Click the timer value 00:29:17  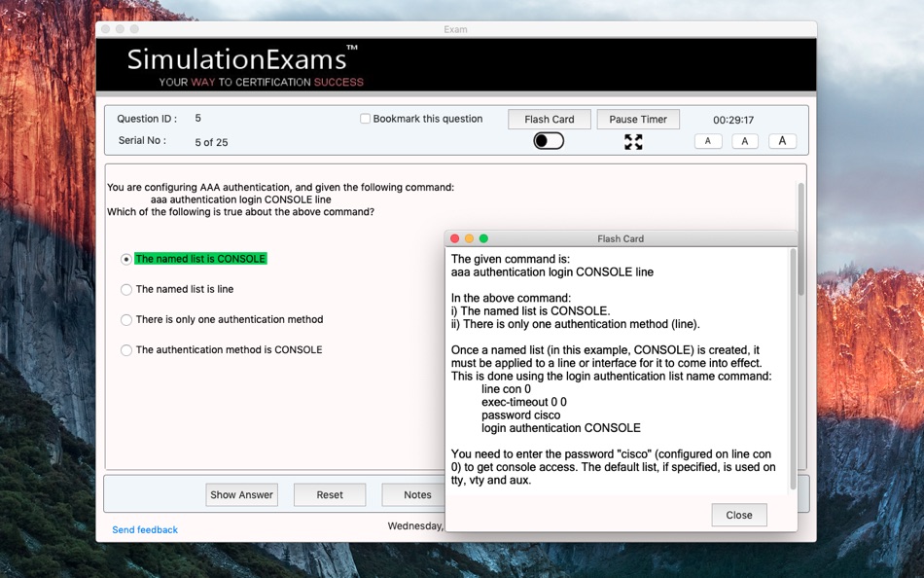pos(733,120)
